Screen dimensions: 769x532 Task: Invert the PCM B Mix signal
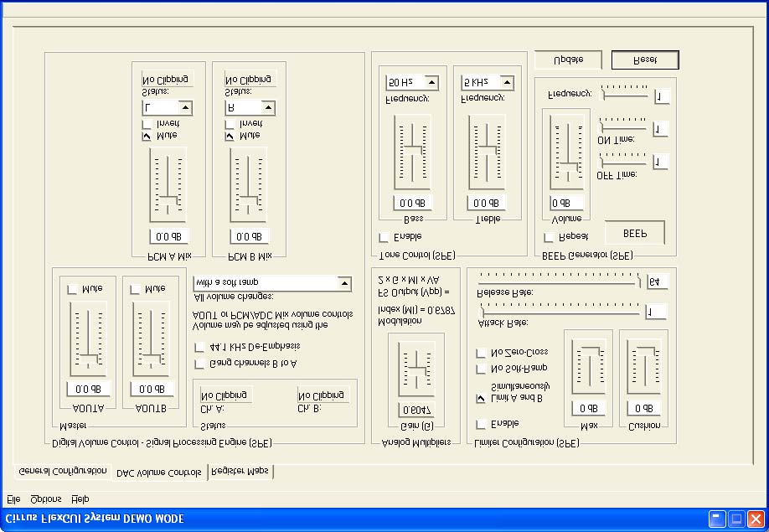click(229, 124)
